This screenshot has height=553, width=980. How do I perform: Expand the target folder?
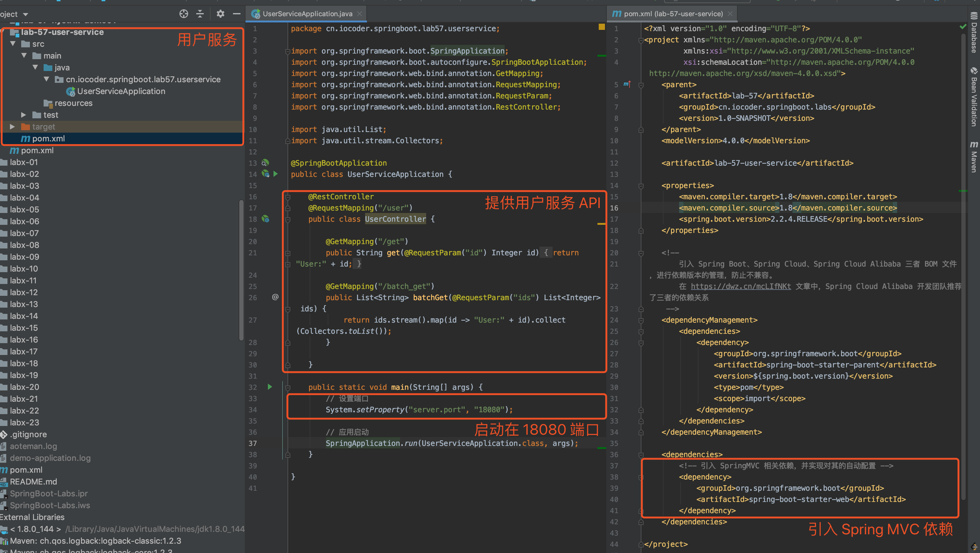click(12, 127)
